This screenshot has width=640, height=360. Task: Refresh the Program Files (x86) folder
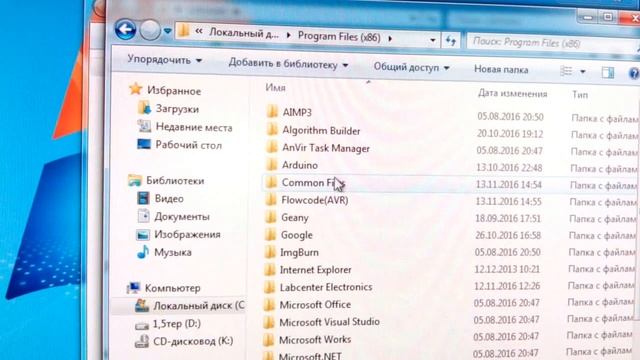click(451, 41)
